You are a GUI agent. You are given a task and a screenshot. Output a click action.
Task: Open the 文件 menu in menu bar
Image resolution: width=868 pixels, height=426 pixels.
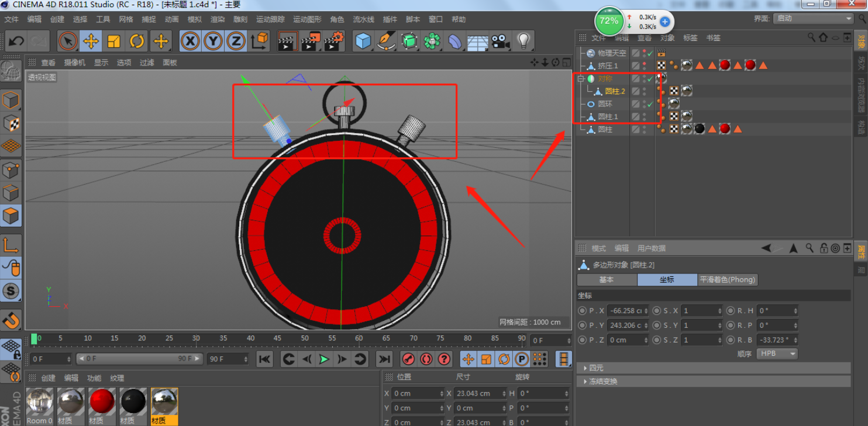[x=12, y=19]
